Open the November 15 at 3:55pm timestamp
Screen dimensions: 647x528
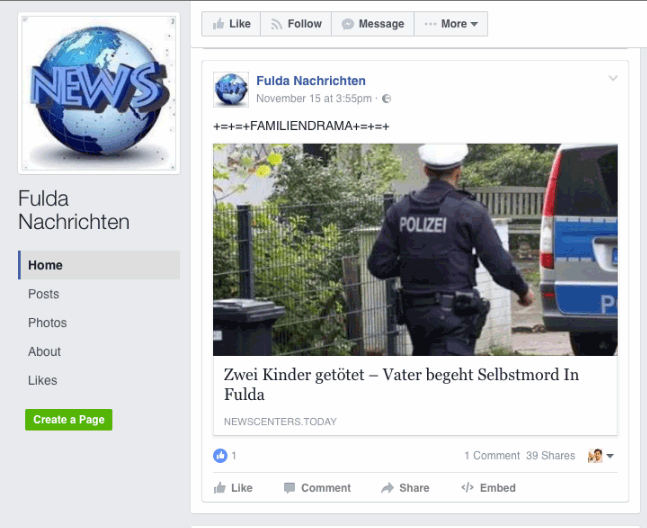(x=314, y=99)
